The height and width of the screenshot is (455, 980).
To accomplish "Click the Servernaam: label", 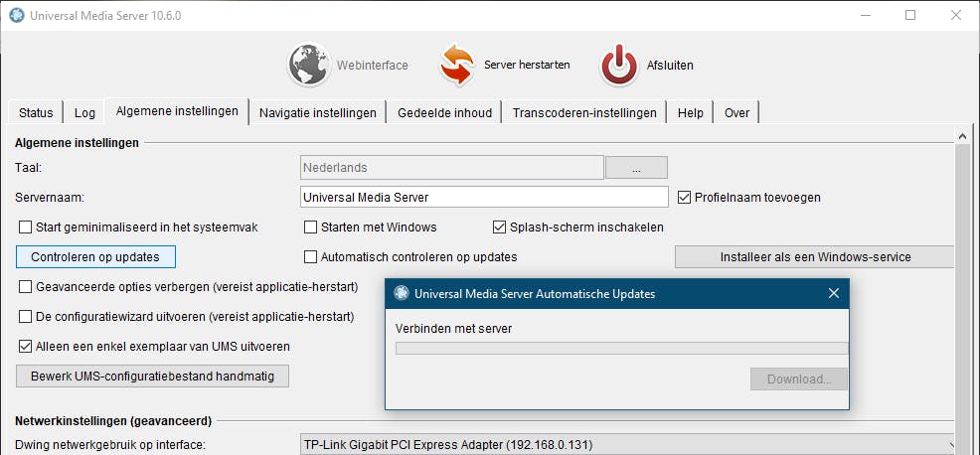I will pyautogui.click(x=50, y=198).
